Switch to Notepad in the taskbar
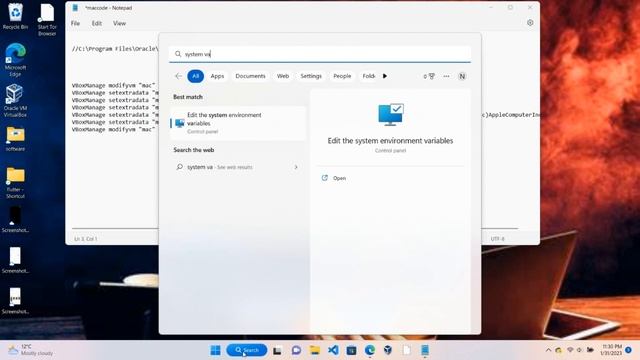This screenshot has width=640, height=360. point(425,350)
